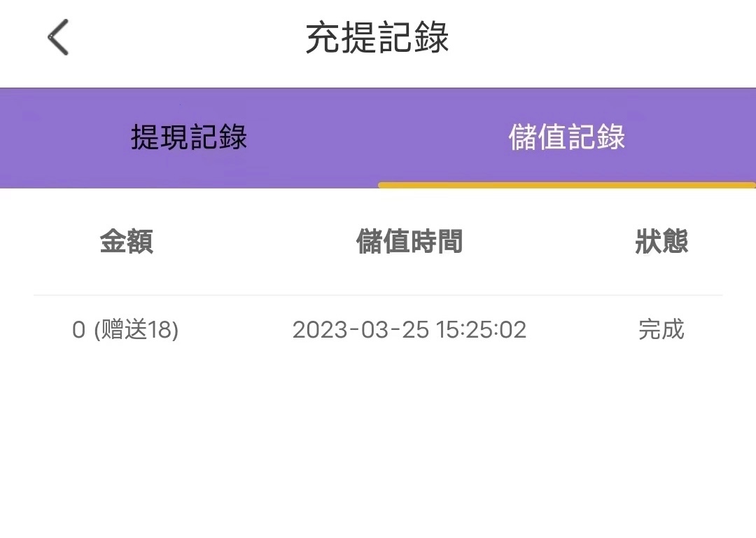Click the yellow active tab indicator
The height and width of the screenshot is (538, 756).
click(x=566, y=186)
